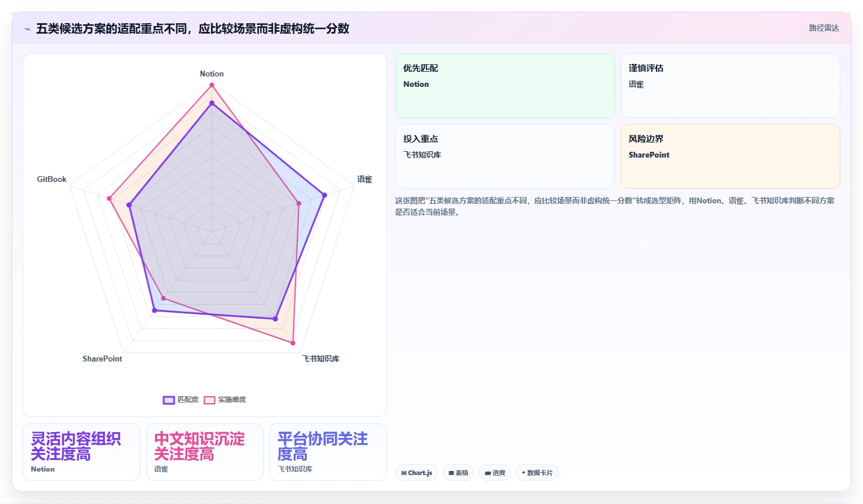Click the SharePoint axis label on radar
The height and width of the screenshot is (504, 863).
point(102,359)
